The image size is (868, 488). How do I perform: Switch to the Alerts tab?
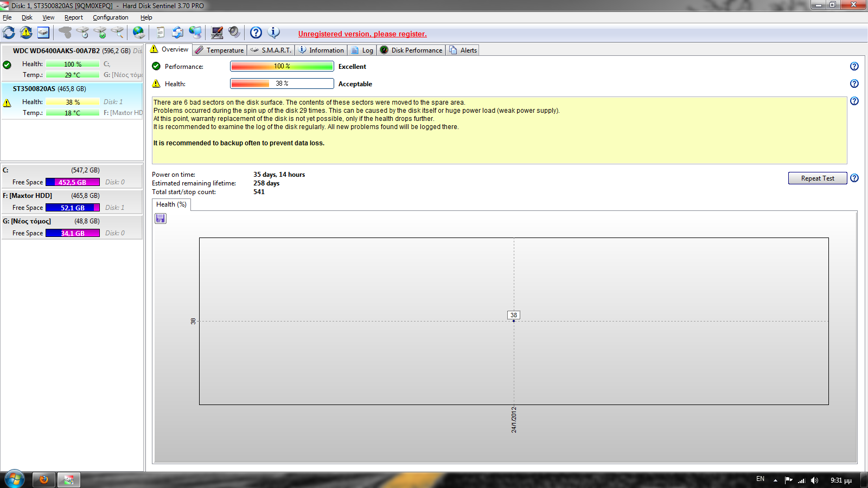463,50
